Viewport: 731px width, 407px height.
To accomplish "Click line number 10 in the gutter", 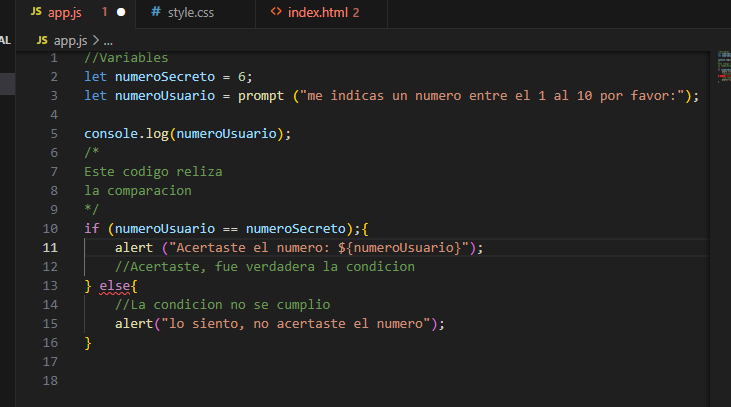I will click(50, 229).
